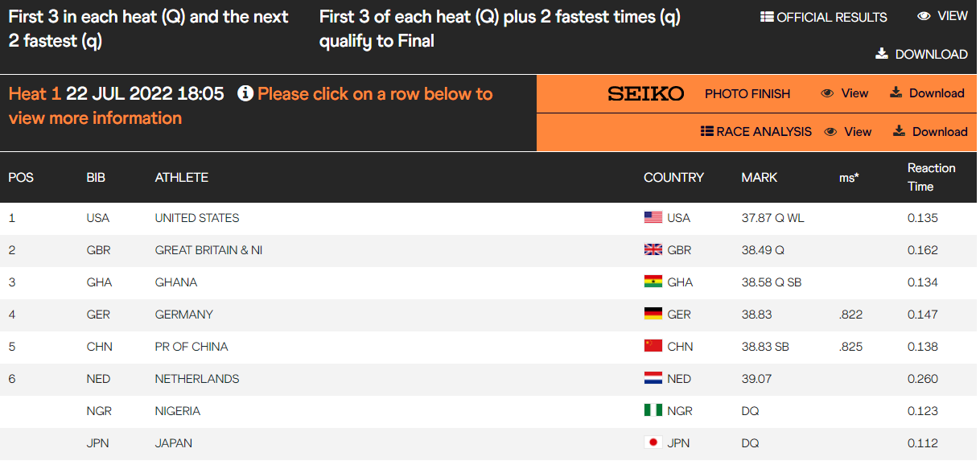Click the MARK column header
The width and height of the screenshot is (980, 469).
pos(759,177)
